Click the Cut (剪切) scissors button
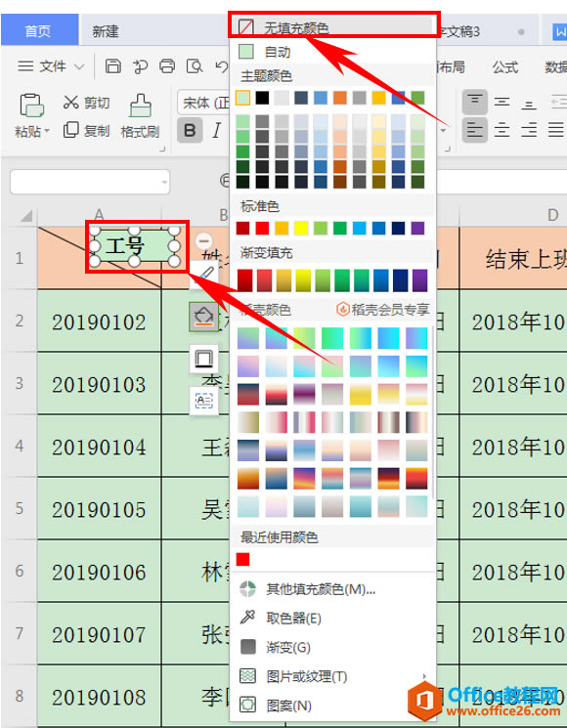The height and width of the screenshot is (728, 567). click(86, 103)
